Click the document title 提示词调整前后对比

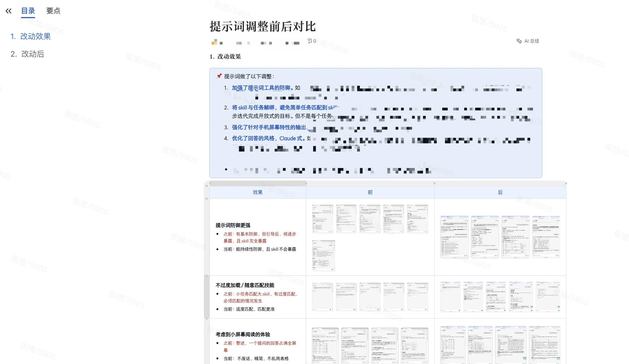[x=263, y=27]
